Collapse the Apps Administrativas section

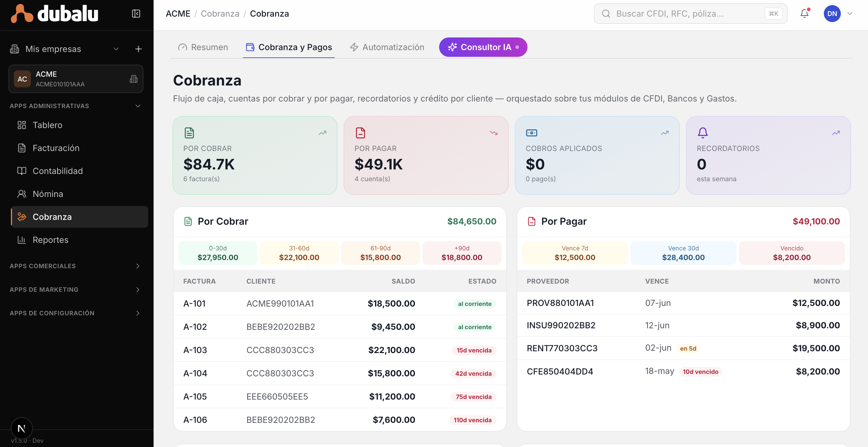click(x=138, y=106)
